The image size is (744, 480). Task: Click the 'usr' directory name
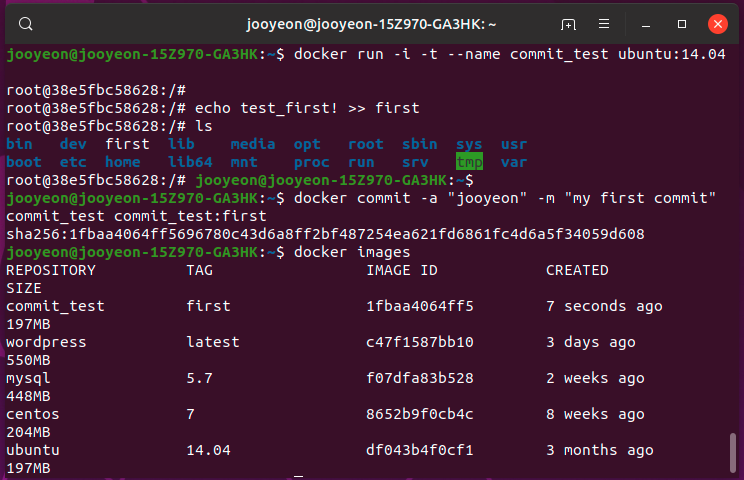click(x=514, y=144)
